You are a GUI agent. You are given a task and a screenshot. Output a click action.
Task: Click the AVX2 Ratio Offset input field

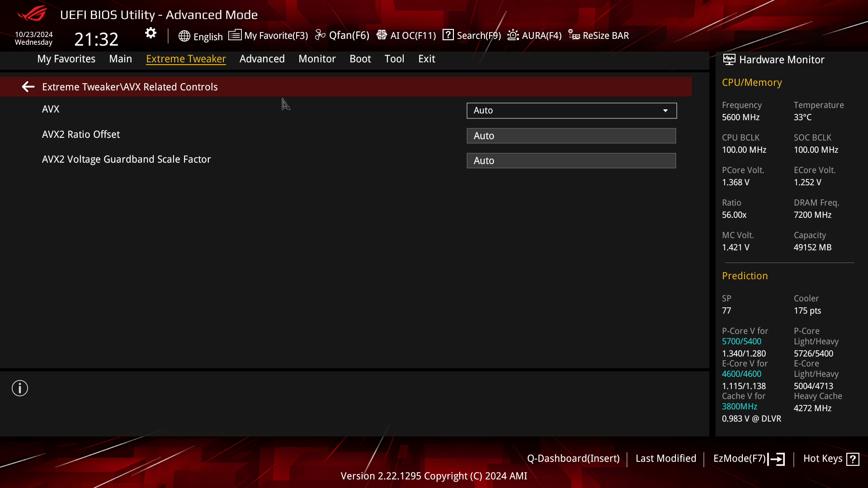[571, 136]
